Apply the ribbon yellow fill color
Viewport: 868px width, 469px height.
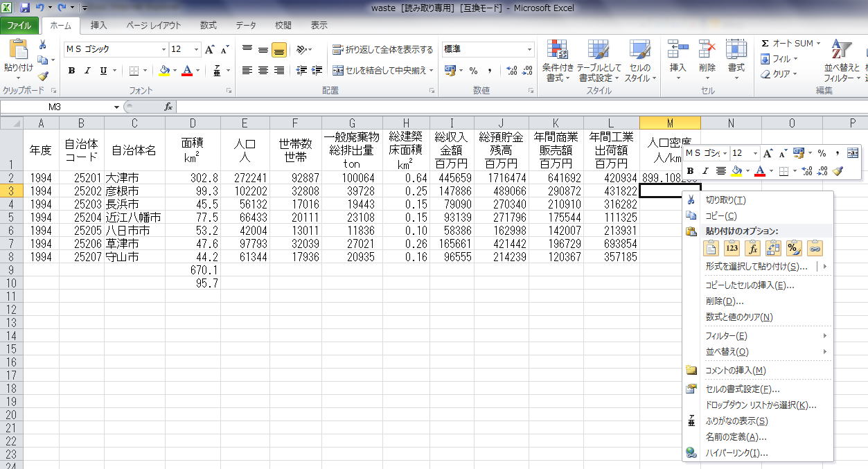pos(164,70)
